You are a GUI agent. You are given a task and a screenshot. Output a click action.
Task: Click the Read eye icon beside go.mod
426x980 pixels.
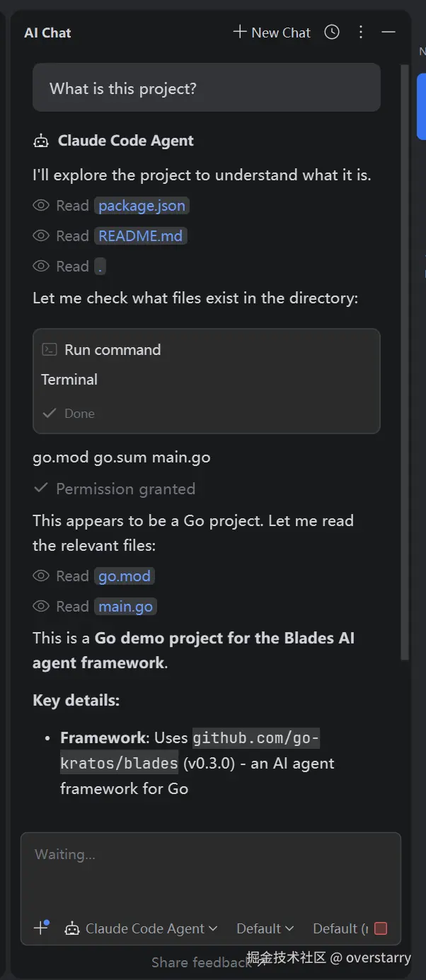41,576
